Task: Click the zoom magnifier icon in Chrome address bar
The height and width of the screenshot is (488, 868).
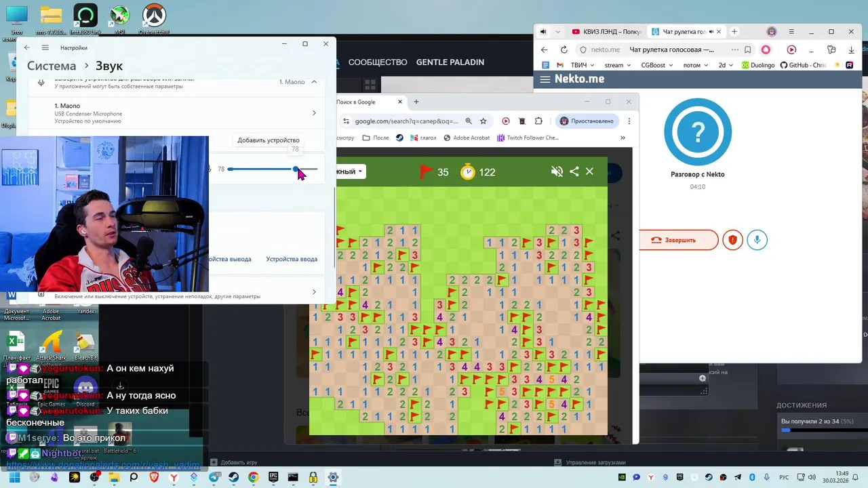Action: (469, 121)
